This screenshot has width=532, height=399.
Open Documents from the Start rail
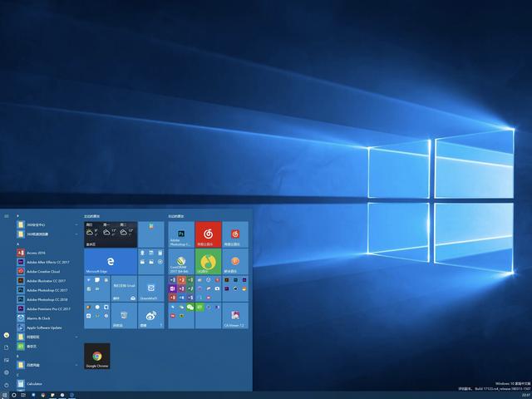(7, 347)
